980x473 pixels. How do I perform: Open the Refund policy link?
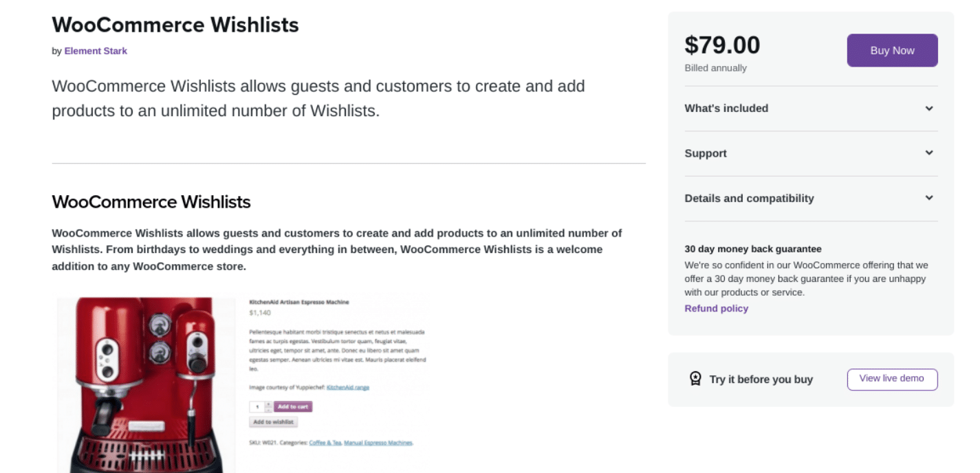tap(716, 308)
